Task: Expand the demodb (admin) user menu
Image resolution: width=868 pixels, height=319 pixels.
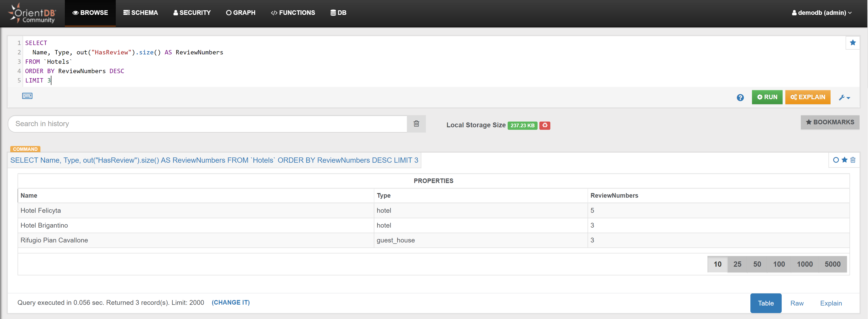Action: click(x=821, y=13)
